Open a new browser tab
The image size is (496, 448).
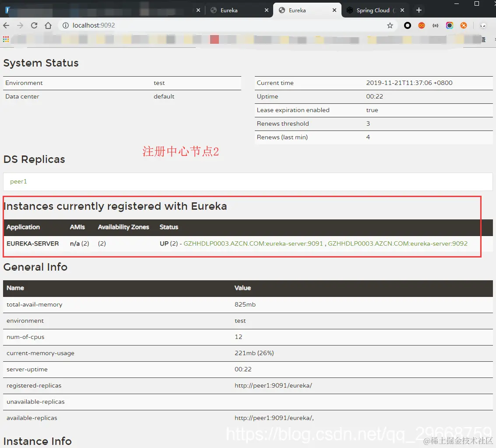tap(419, 10)
